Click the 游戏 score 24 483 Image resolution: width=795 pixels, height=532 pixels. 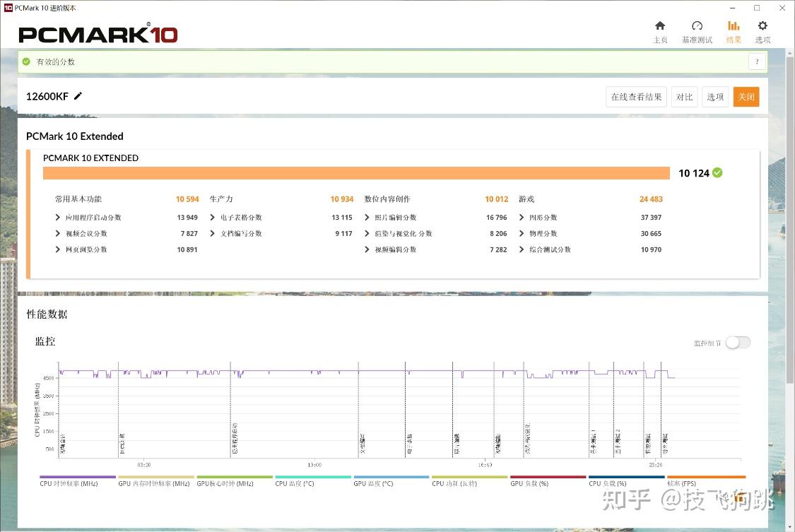coord(651,199)
